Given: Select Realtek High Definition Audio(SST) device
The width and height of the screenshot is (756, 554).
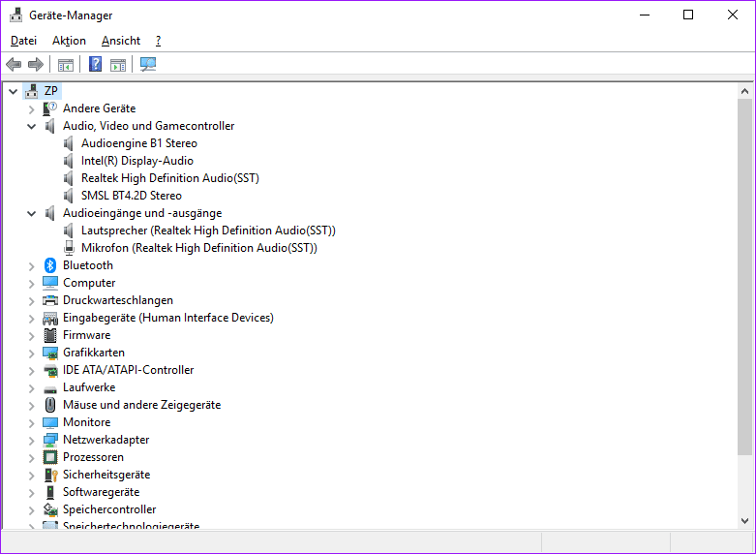Looking at the screenshot, I should point(170,178).
